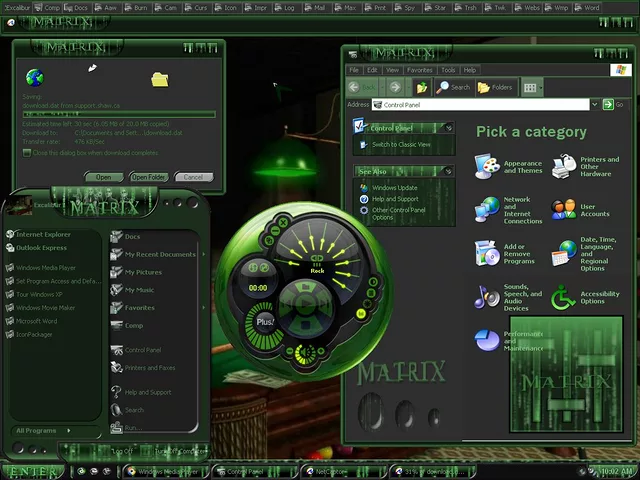Viewport: 640px width, 480px height.
Task: Open Microsoft Word in Start menu
Action: pyautogui.click(x=31, y=321)
